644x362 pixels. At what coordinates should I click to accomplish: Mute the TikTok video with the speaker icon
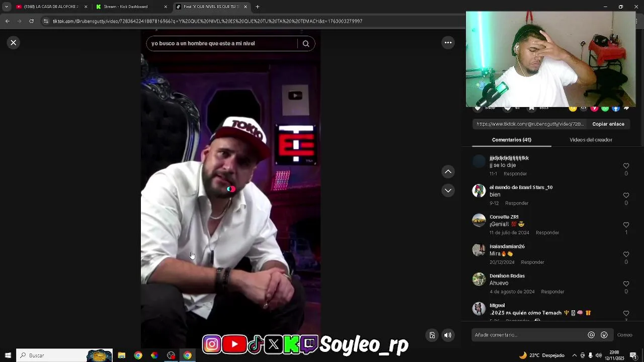448,335
